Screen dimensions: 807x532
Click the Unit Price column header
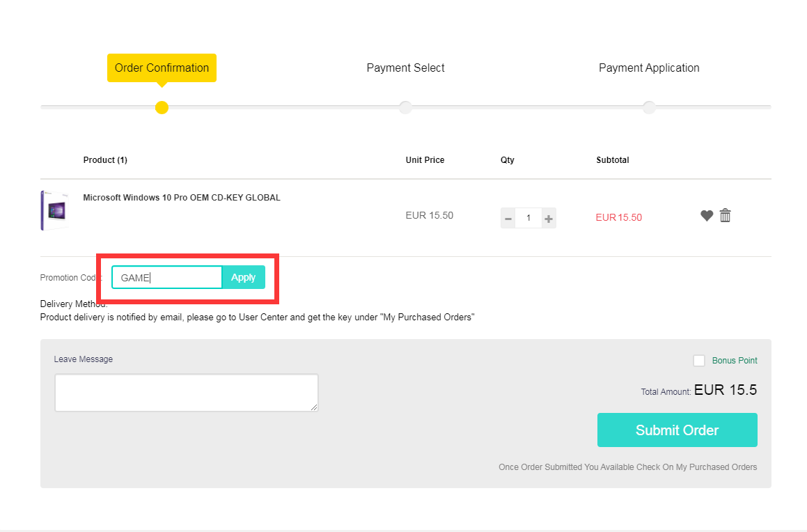pyautogui.click(x=425, y=160)
